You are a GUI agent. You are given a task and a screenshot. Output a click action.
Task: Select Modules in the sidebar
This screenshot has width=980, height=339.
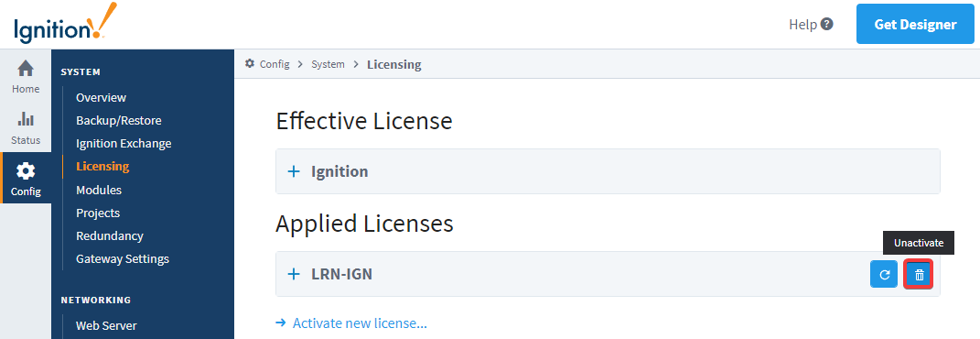pos(99,190)
